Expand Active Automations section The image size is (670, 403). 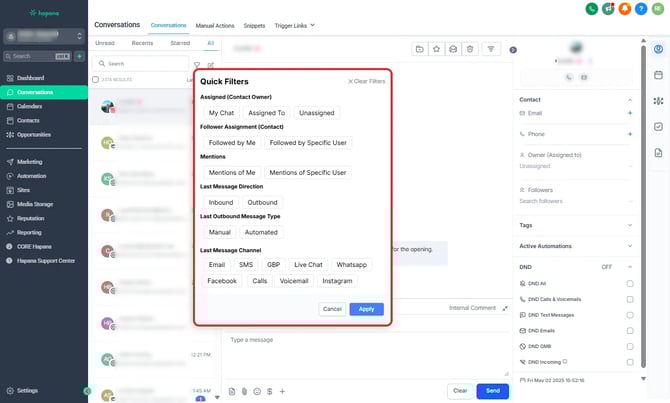(x=629, y=246)
